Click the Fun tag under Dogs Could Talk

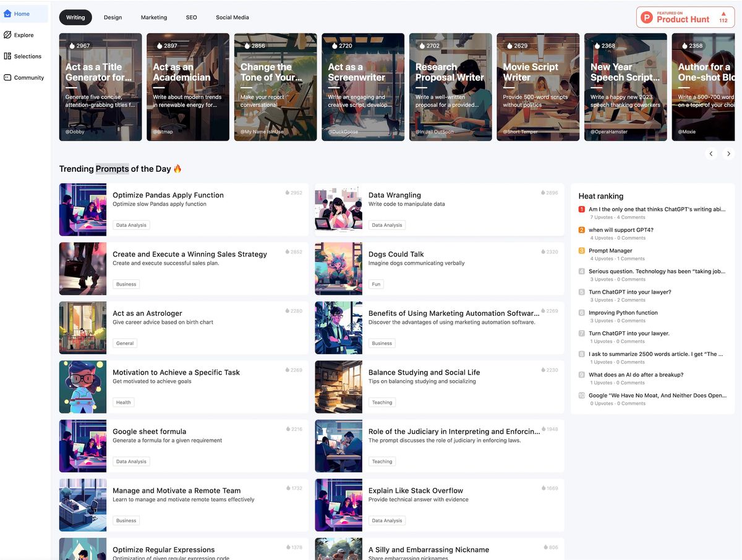[376, 284]
